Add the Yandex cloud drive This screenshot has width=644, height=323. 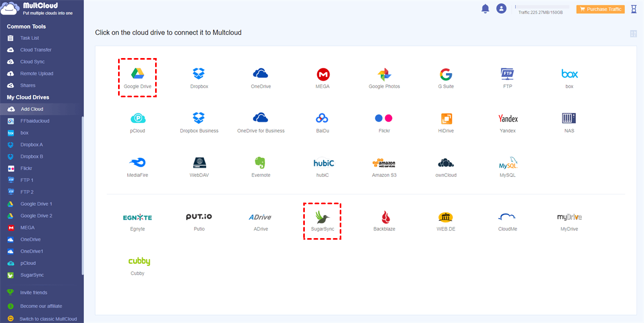(508, 123)
